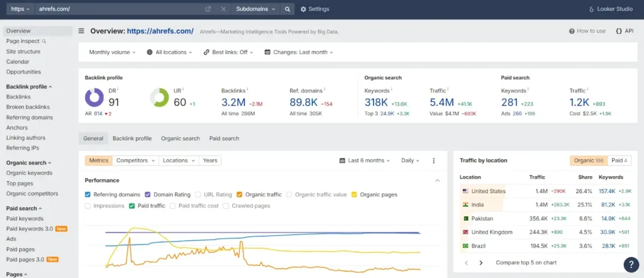
Task: Uncheck the Organic pages checkbox
Action: 354,194
